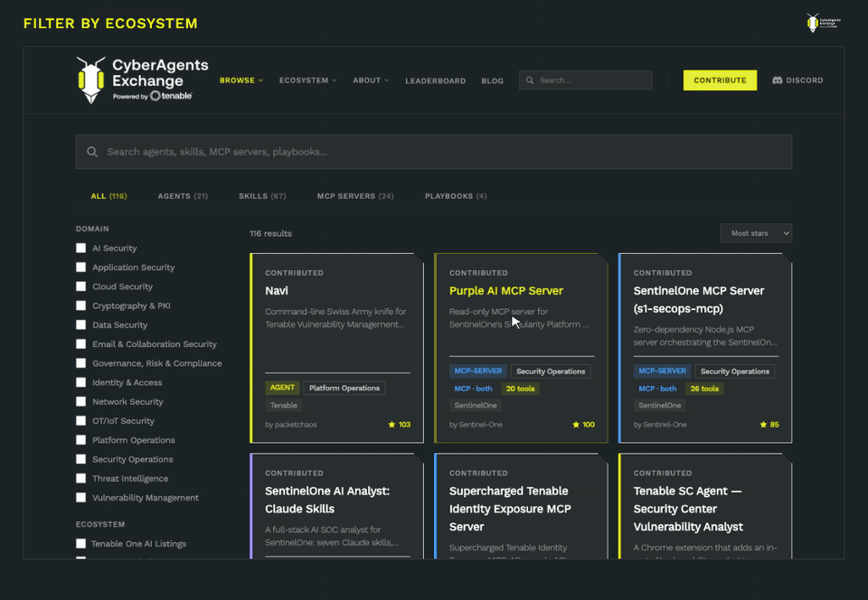
Task: Check the AI Security domain filter
Action: coord(80,248)
